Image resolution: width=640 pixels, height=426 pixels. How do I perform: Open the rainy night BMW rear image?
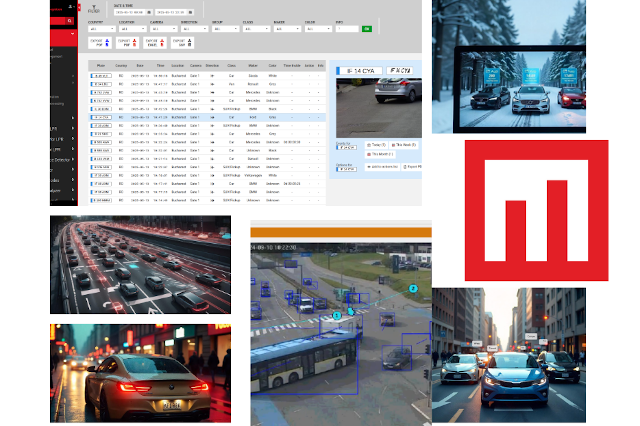(x=140, y=373)
